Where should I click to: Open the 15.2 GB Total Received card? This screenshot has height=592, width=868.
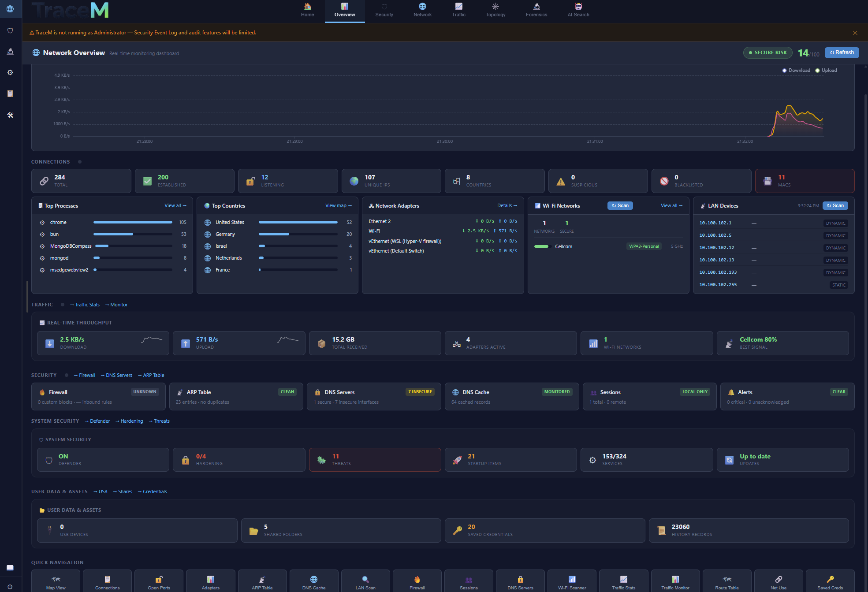tap(375, 343)
